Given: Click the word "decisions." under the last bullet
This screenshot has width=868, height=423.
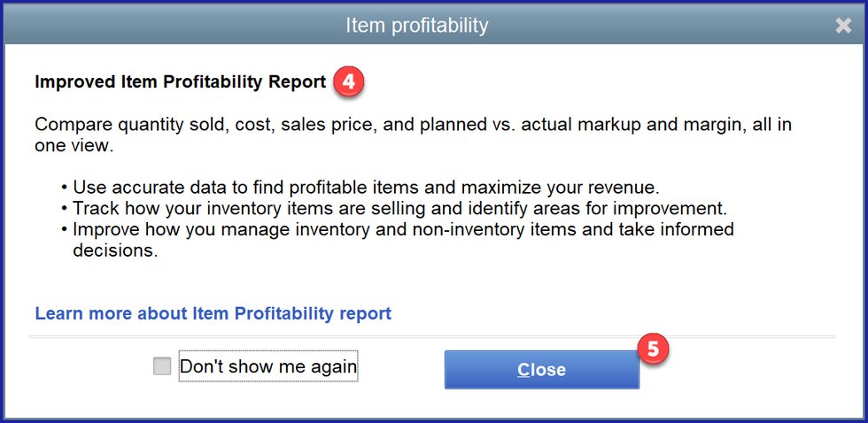Looking at the screenshot, I should 115,250.
